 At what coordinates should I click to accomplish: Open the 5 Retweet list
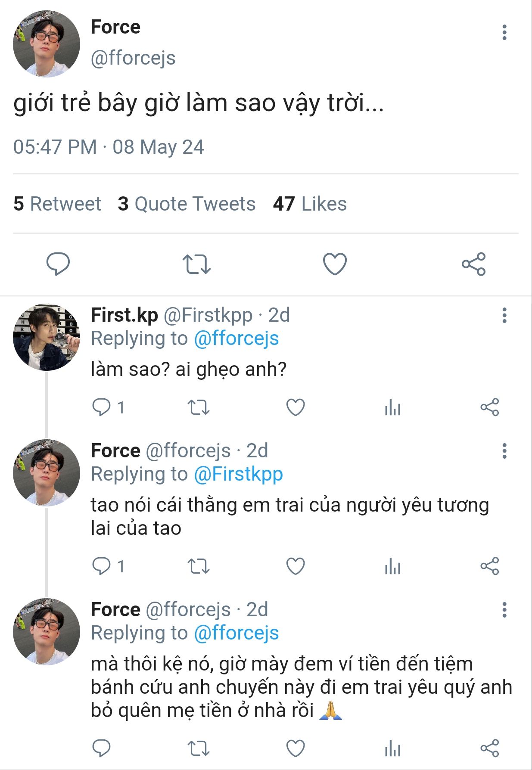(x=57, y=204)
